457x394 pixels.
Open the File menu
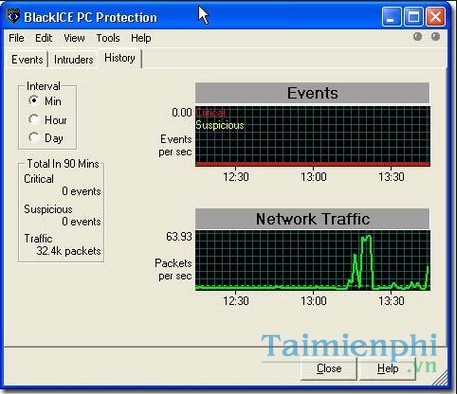pyautogui.click(x=16, y=38)
